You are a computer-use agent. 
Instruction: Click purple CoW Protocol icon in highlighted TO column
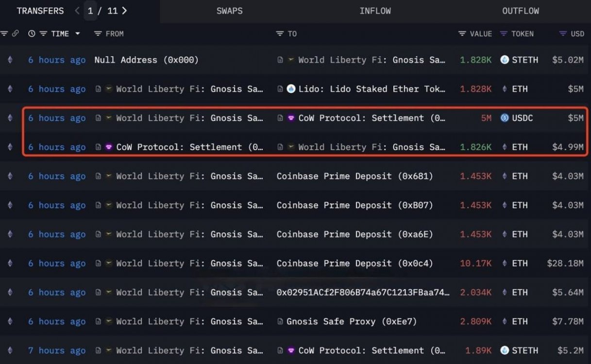(291, 118)
